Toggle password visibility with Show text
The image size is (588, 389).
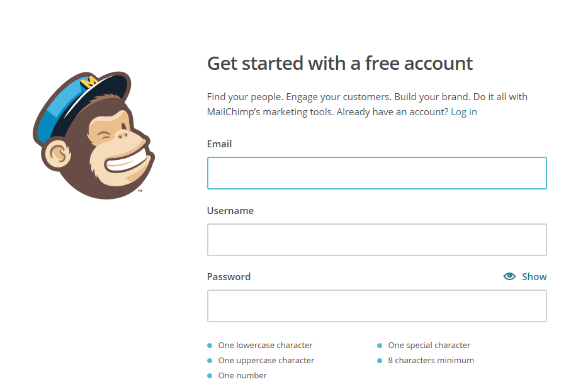click(534, 276)
